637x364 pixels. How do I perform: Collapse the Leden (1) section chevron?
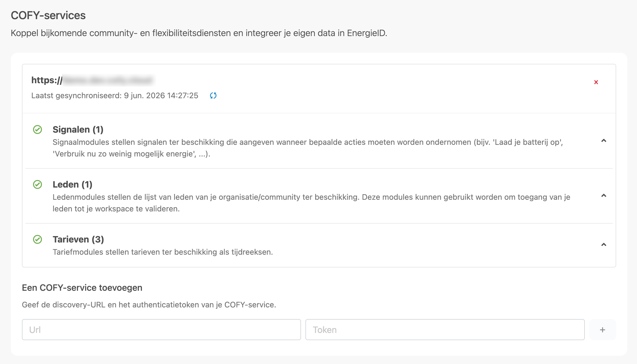click(604, 196)
